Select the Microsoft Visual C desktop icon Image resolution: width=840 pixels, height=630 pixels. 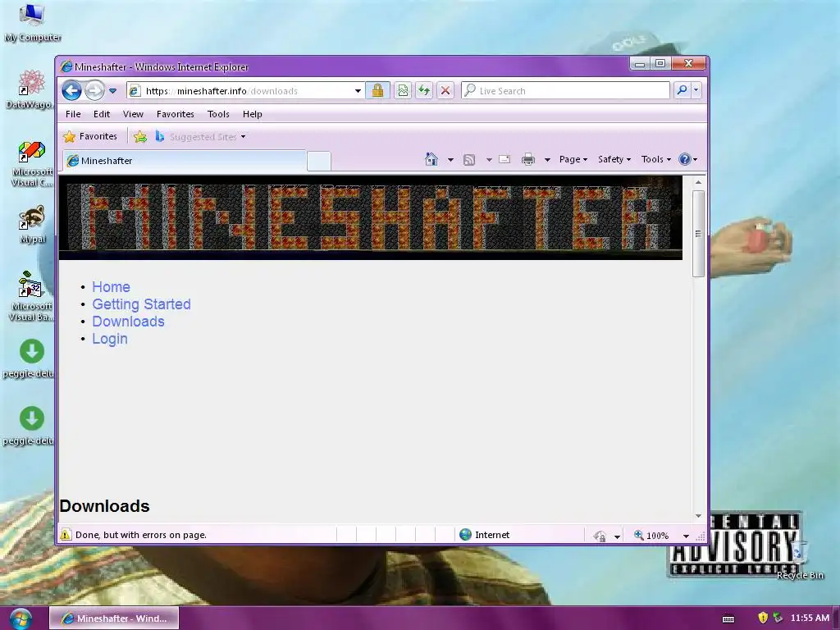coord(32,163)
